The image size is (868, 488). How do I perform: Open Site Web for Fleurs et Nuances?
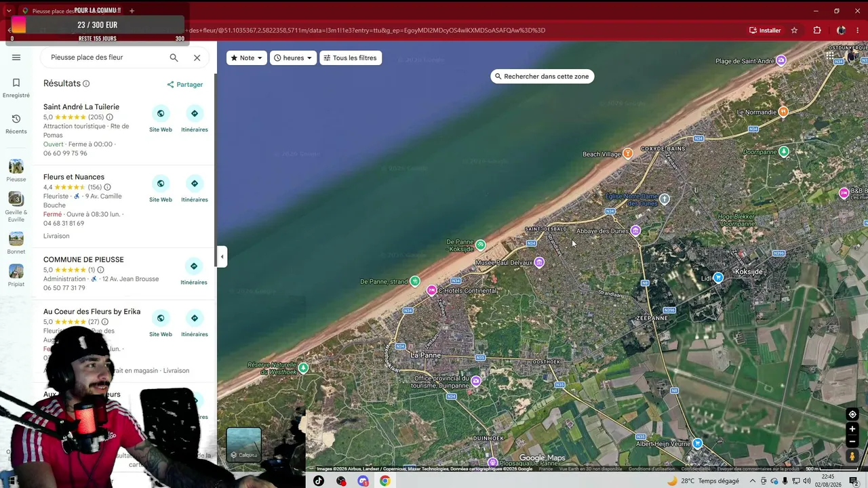coord(161,189)
